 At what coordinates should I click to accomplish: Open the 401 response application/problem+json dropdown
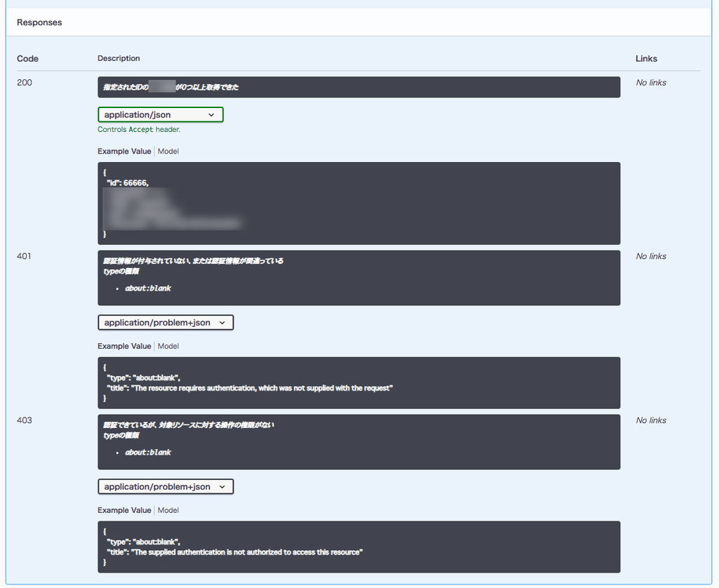click(166, 323)
